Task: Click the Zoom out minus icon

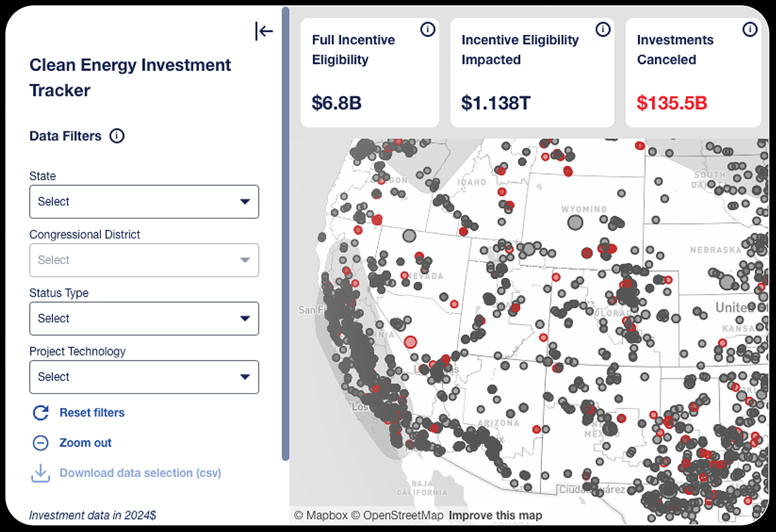Action: 41,443
